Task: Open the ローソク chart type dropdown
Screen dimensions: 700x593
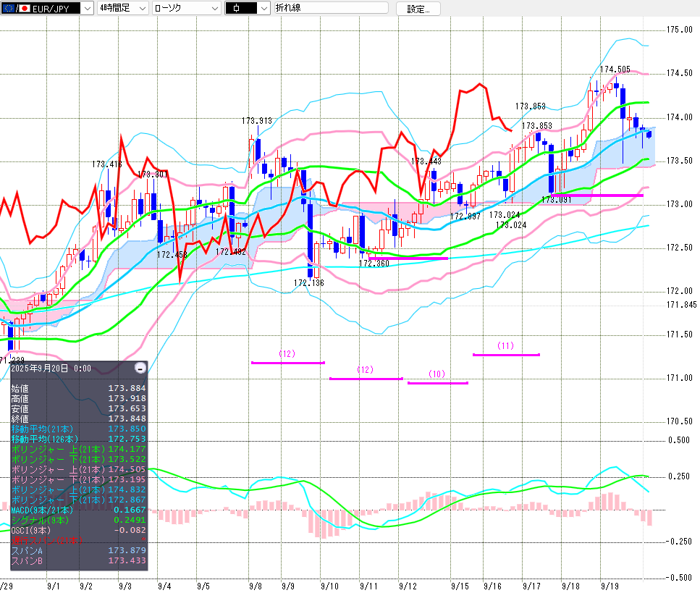Action: click(214, 8)
